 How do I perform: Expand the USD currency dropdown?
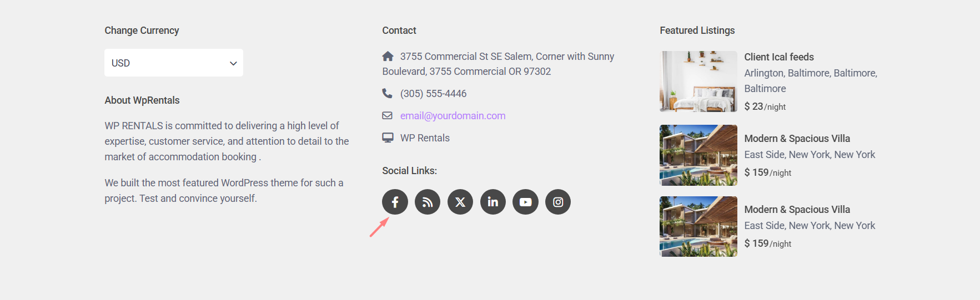(174, 63)
